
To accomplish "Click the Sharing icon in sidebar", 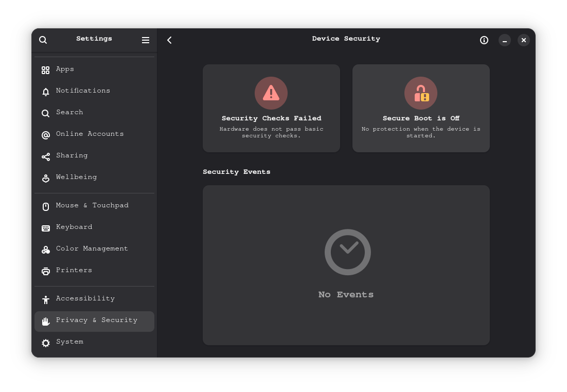I will click(46, 156).
